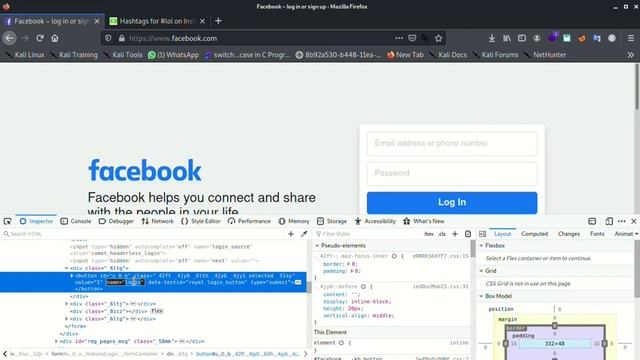Open Firefox hamburger menu
The height and width of the screenshot is (360, 640).
tap(631, 38)
